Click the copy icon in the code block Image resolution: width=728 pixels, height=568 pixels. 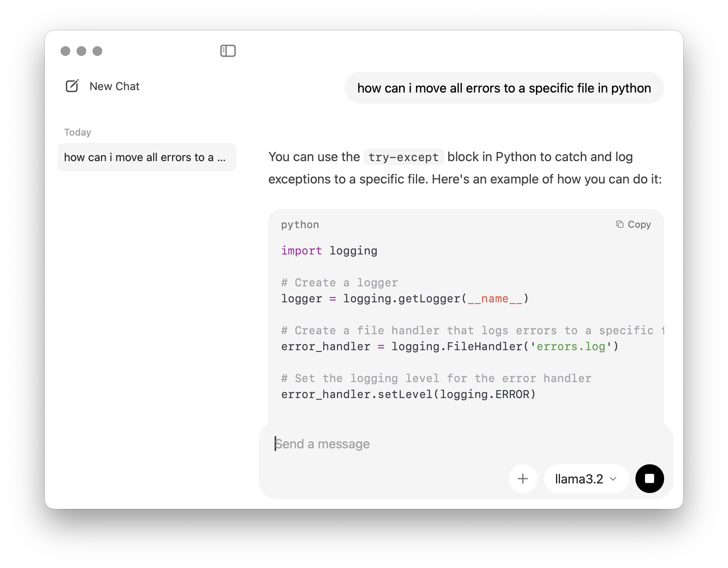tap(619, 225)
